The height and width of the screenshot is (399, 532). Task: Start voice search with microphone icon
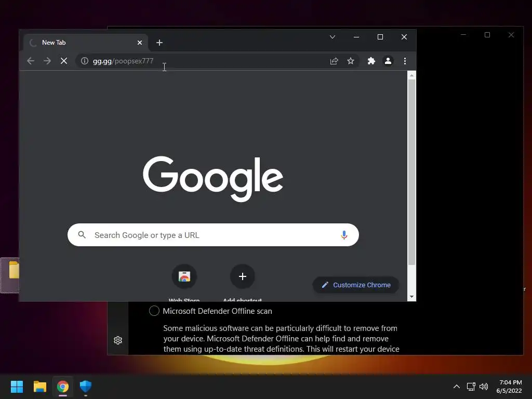point(344,235)
